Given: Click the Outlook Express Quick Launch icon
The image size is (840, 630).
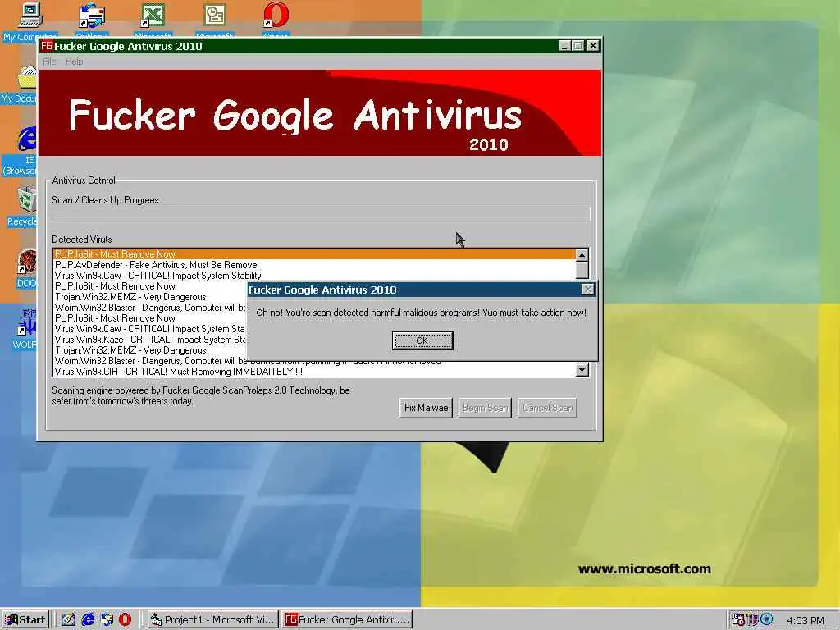Looking at the screenshot, I should [x=107, y=619].
